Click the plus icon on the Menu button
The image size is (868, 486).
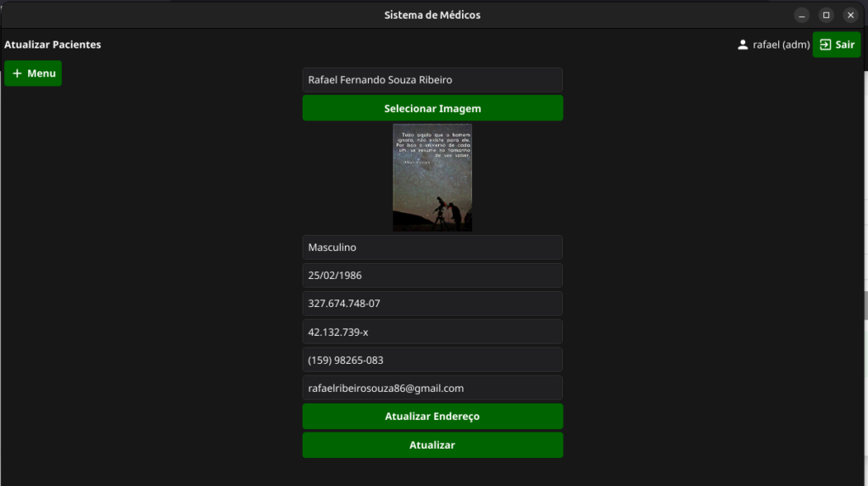pos(17,74)
